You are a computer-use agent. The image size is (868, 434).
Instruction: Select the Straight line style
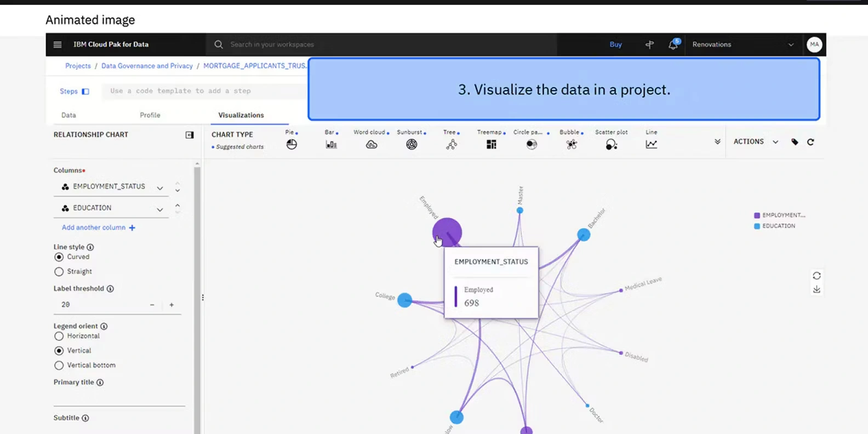tap(59, 272)
